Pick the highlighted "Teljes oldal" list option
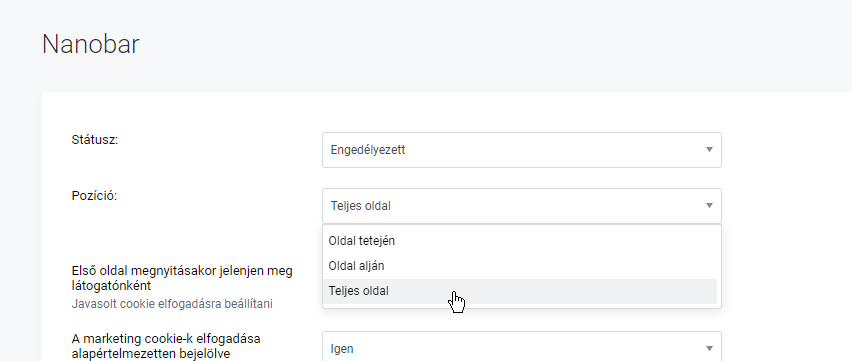 pyautogui.click(x=520, y=291)
